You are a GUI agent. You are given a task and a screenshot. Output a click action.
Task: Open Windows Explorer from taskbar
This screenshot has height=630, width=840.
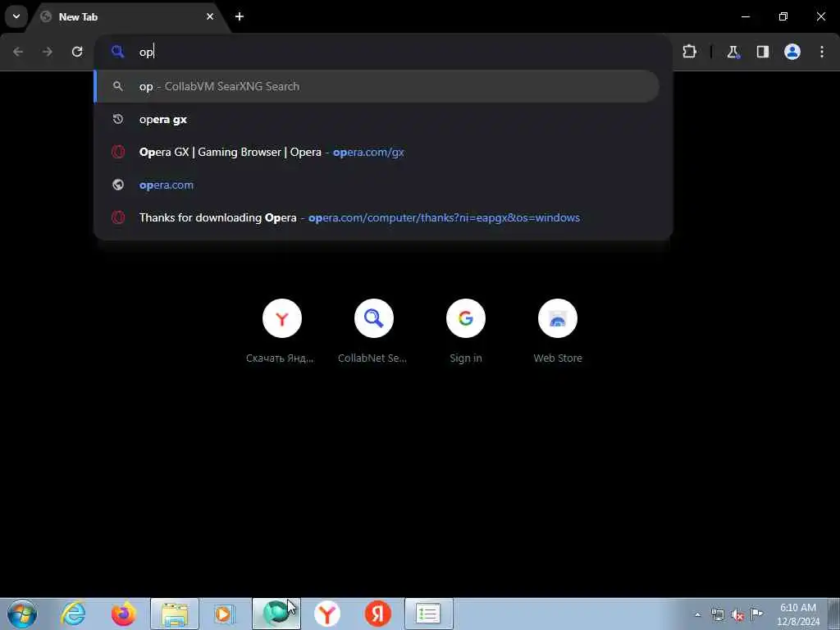click(175, 614)
